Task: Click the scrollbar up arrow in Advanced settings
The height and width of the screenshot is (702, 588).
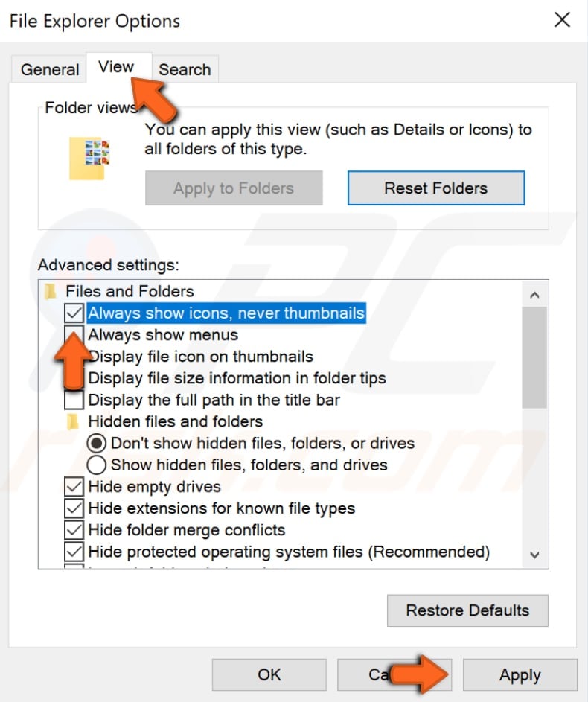Action: [x=535, y=293]
